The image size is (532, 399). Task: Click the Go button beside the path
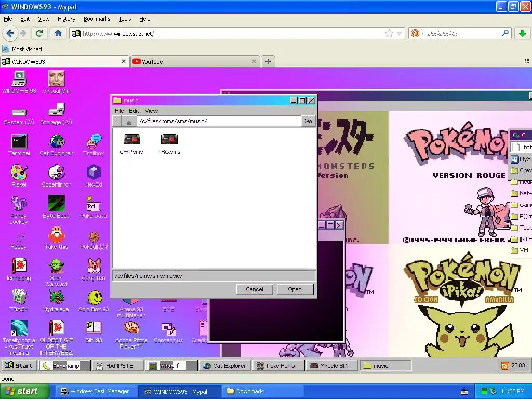[308, 121]
